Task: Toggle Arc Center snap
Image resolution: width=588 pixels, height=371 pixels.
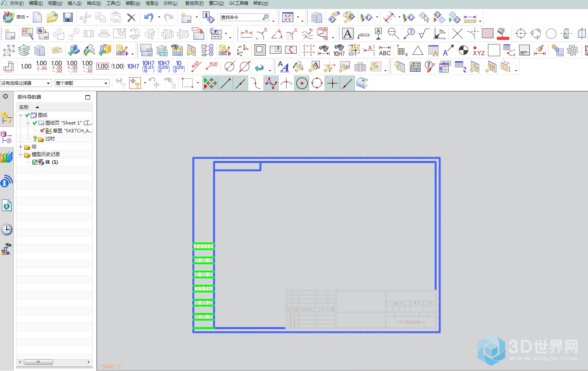Action: (302, 83)
